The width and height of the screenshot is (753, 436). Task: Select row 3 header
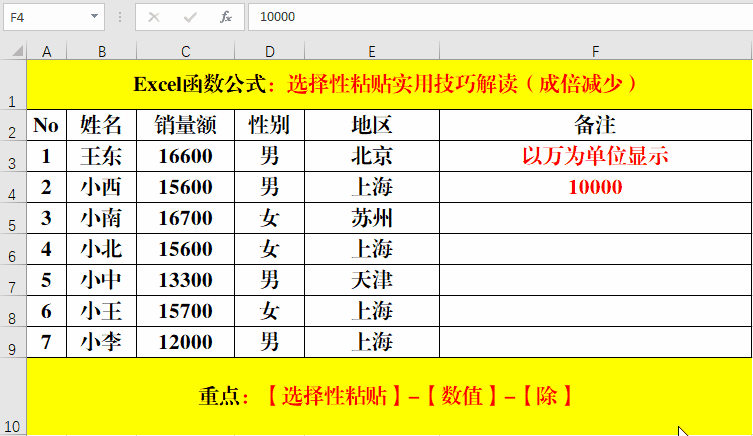(x=13, y=156)
